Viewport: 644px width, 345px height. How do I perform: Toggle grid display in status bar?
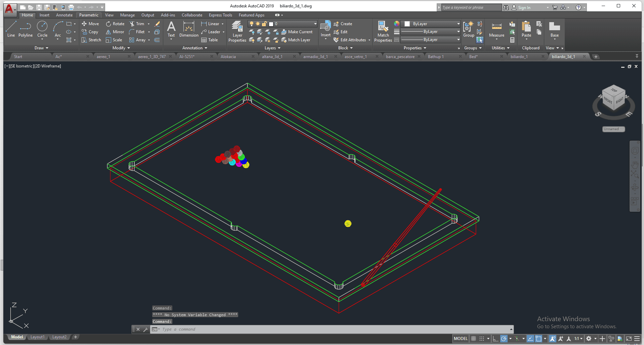click(474, 339)
